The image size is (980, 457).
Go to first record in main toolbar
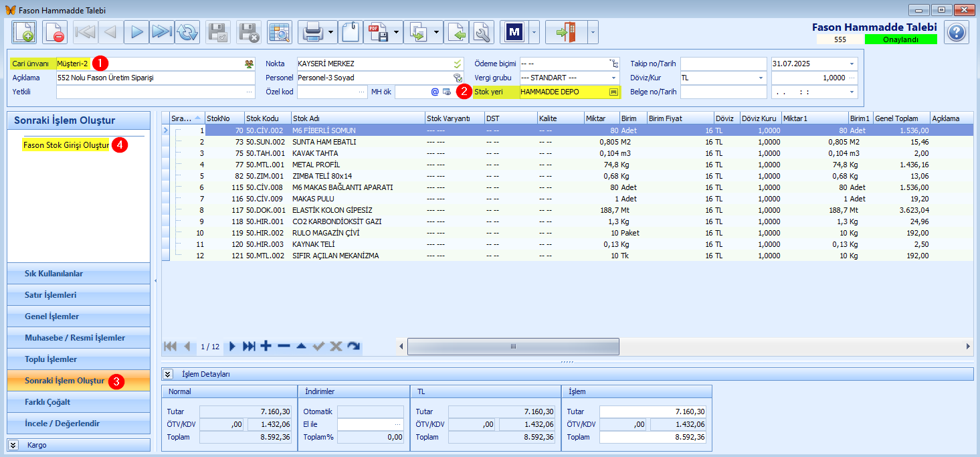(x=86, y=32)
